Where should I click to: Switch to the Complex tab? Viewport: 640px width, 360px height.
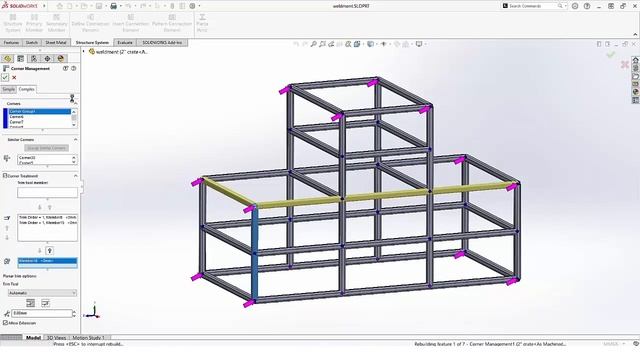pyautogui.click(x=26, y=89)
